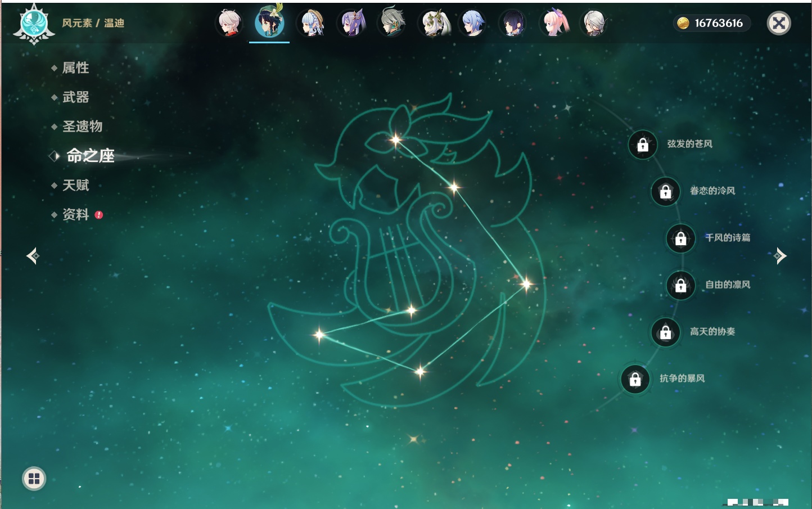Go to previous character with left arrow

click(33, 256)
